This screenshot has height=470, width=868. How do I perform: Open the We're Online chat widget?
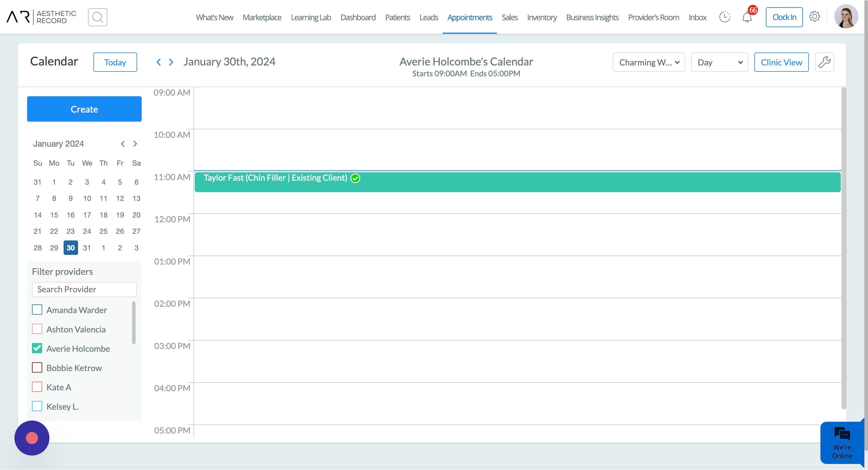pos(842,443)
